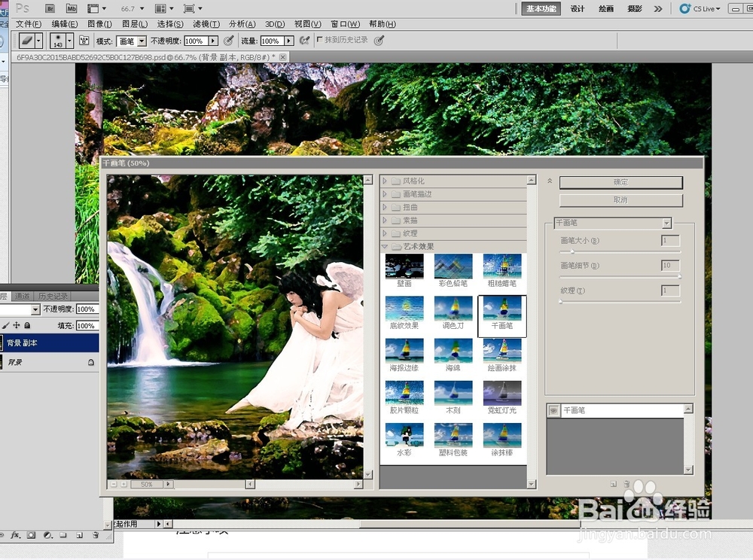This screenshot has height=560, width=753.
Task: Select the 基本功能 workspace button
Action: click(541, 8)
